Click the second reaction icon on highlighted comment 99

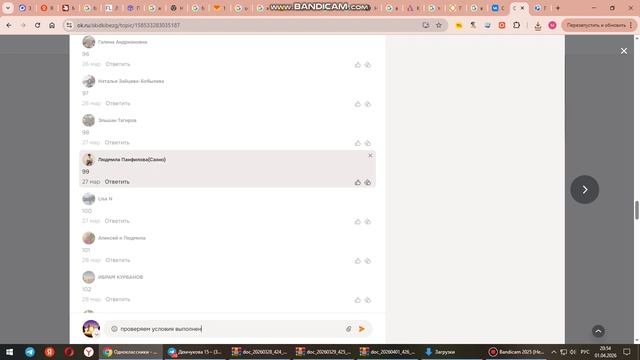click(x=368, y=182)
